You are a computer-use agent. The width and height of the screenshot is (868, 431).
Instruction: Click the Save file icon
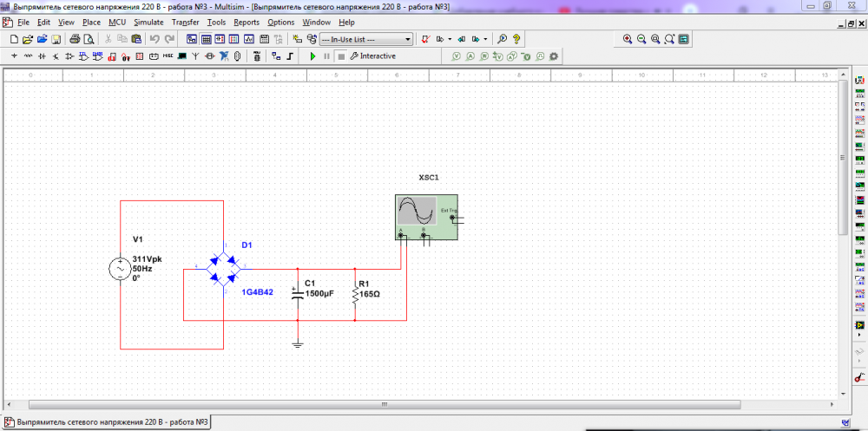pyautogui.click(x=56, y=39)
